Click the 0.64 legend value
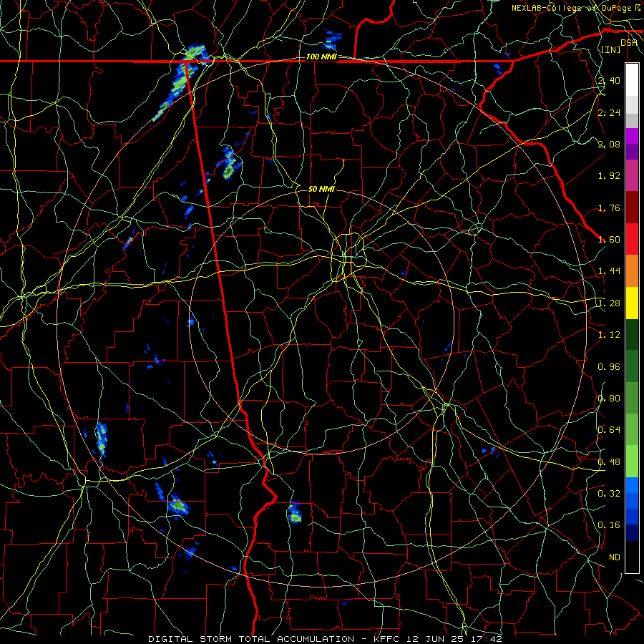 pos(609,430)
